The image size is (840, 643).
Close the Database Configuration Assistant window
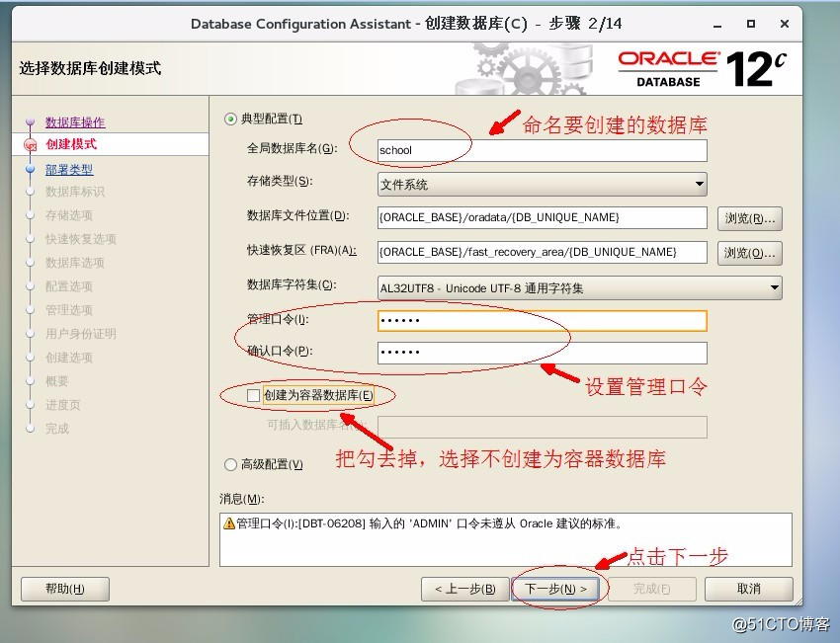coord(785,24)
